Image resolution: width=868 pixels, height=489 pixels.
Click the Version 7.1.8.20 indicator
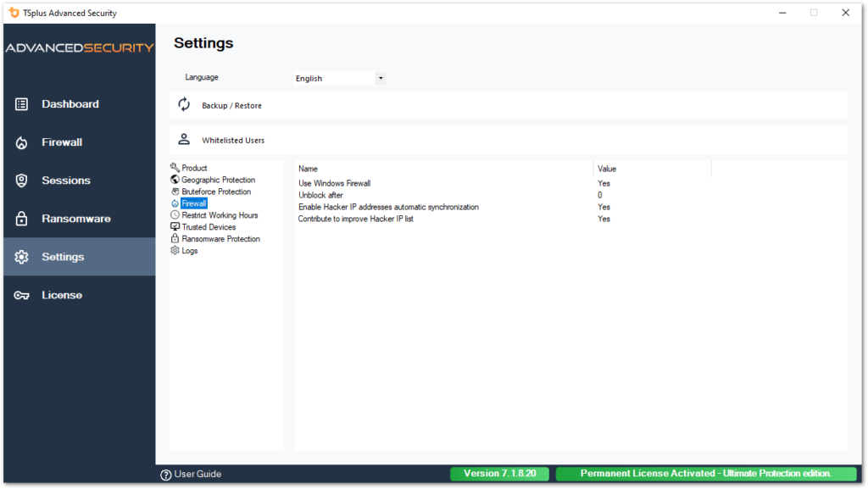point(499,474)
